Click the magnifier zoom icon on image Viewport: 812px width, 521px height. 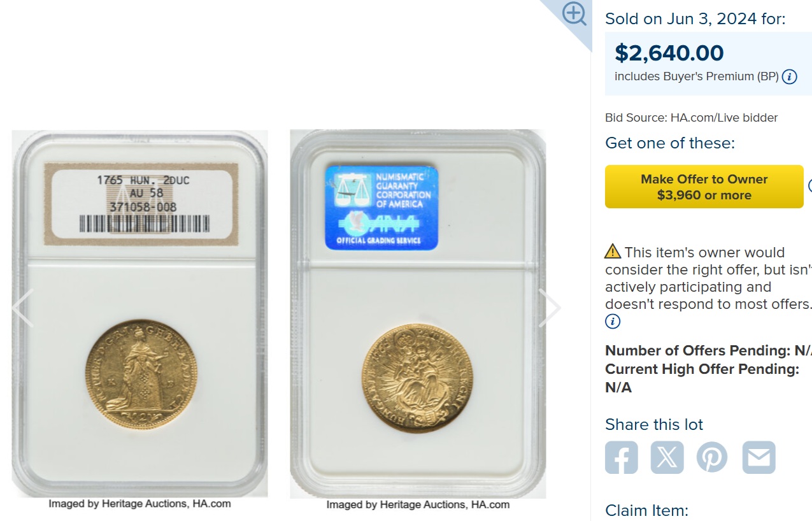pos(574,14)
